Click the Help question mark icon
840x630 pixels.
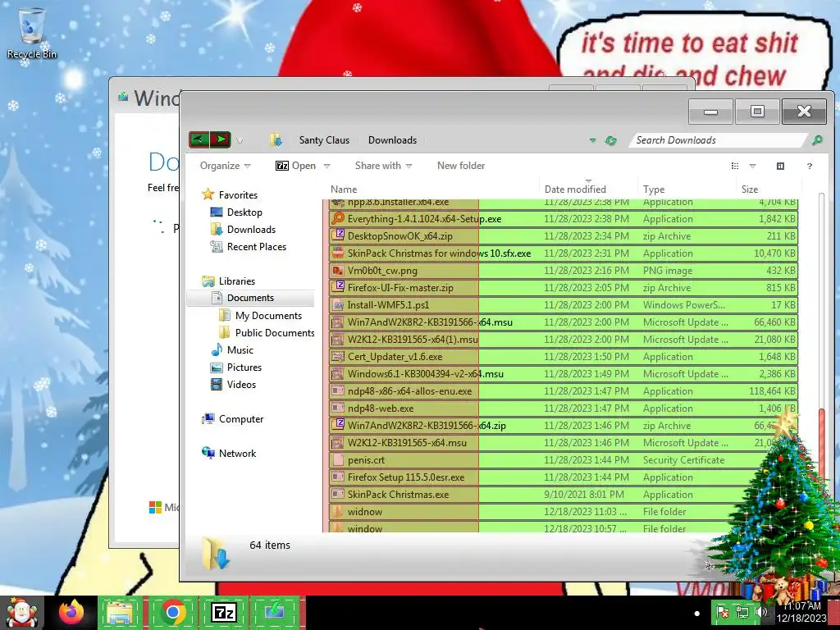coord(809,166)
